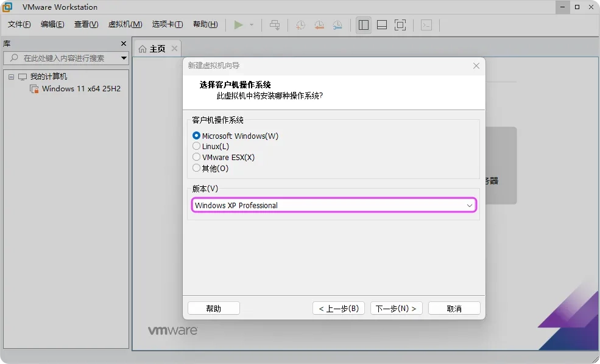The width and height of the screenshot is (600, 364).
Task: Select the VMware ESX(X) radio button
Action: [196, 157]
